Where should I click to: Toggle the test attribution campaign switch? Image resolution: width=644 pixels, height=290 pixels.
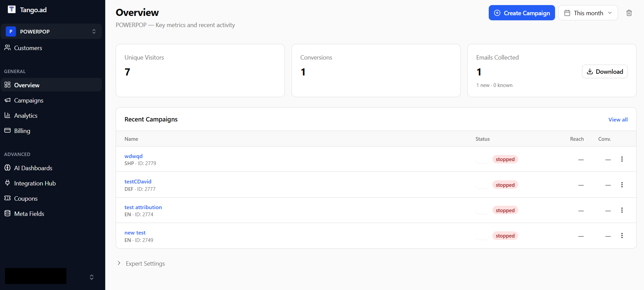(482, 210)
